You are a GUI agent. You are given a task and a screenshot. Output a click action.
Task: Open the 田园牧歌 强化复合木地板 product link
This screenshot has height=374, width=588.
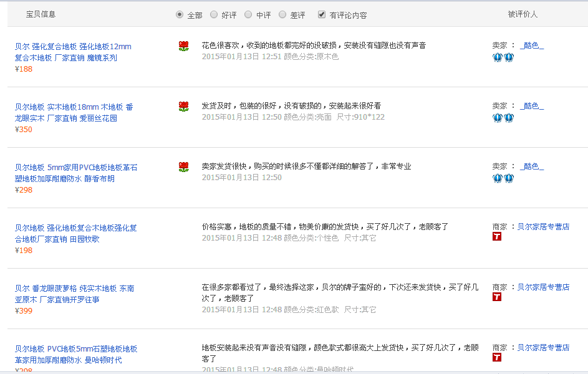(75, 234)
